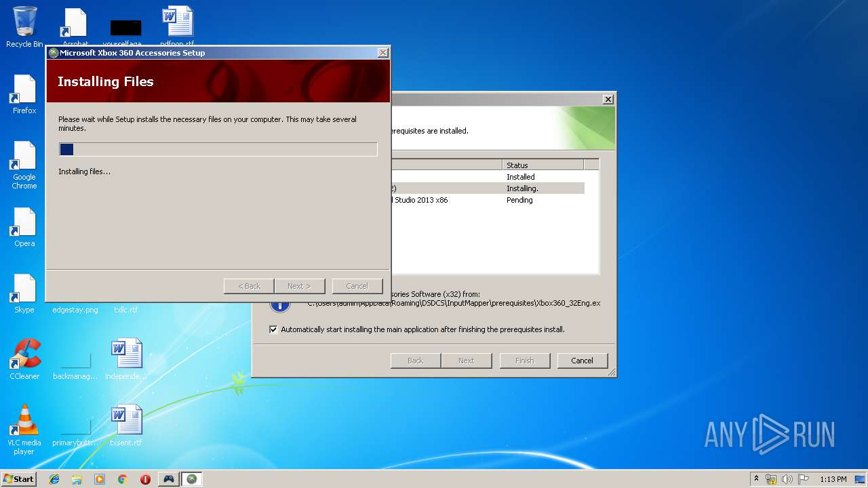Open the network tray icon
868x488 pixels.
771,479
